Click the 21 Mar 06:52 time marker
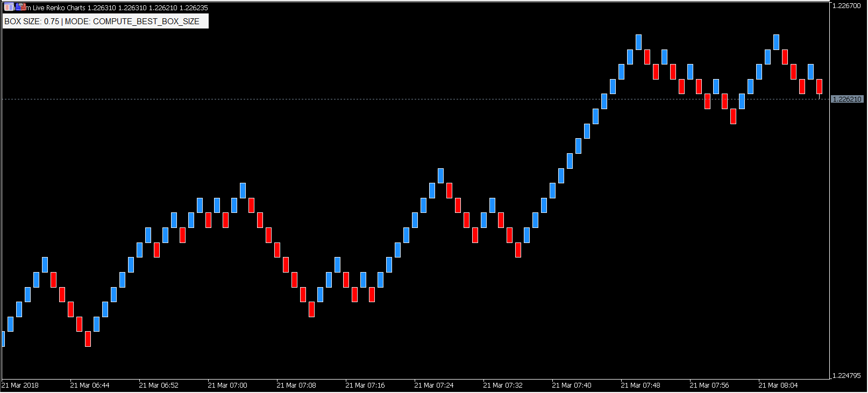Viewport: 868px width, 393px height. click(159, 385)
